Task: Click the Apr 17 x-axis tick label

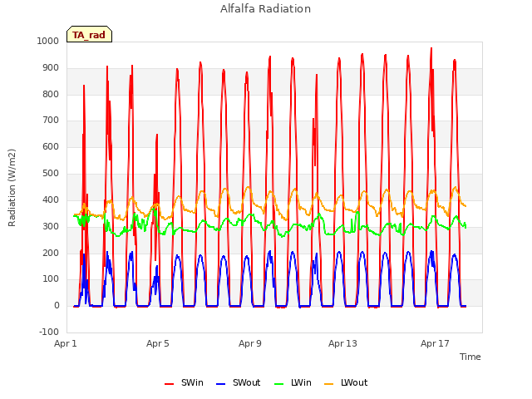Action: tap(435, 343)
